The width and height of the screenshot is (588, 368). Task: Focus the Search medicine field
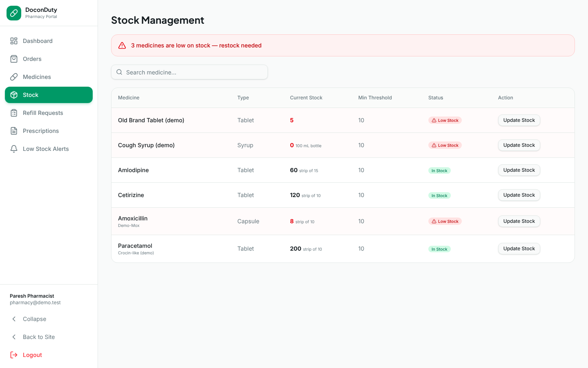coord(189,72)
